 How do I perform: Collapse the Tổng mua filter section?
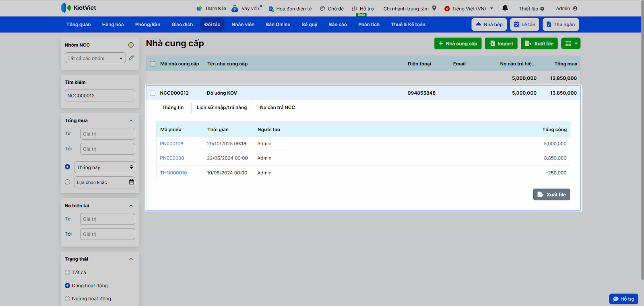tap(131, 120)
